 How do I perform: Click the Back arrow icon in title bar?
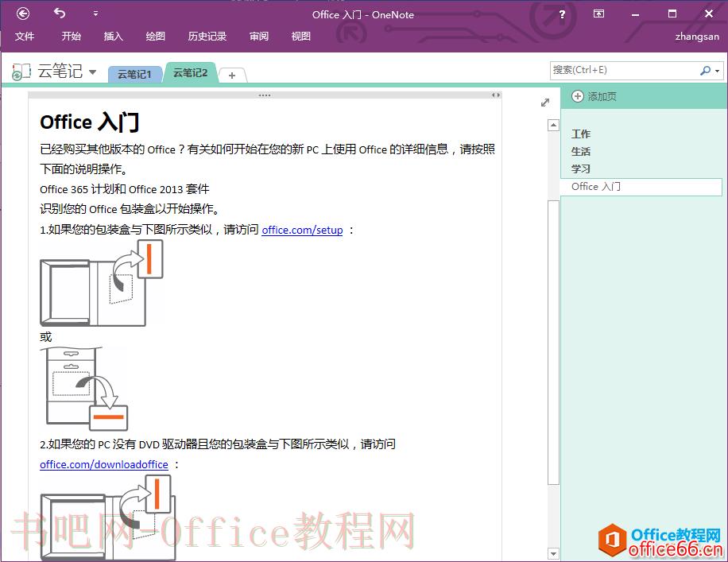point(23,14)
